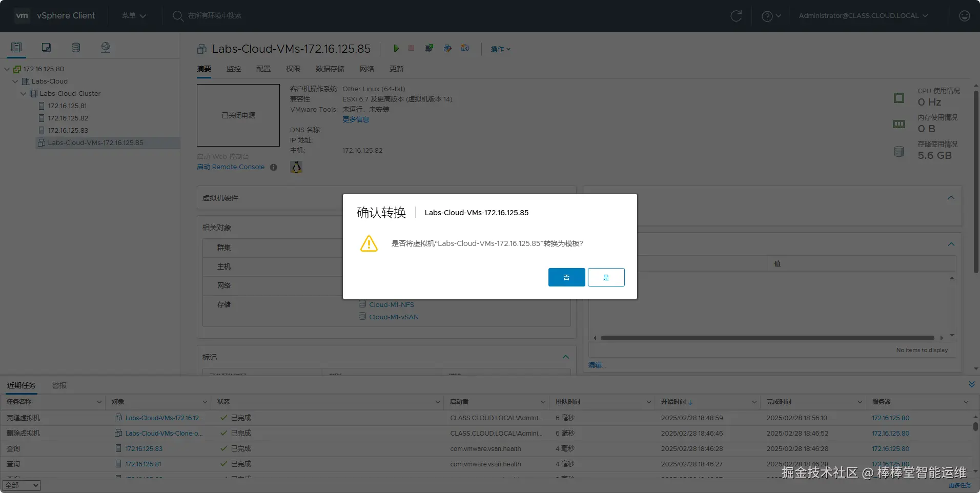Select the 摘要 tab
The image size is (980, 493).
(x=204, y=69)
